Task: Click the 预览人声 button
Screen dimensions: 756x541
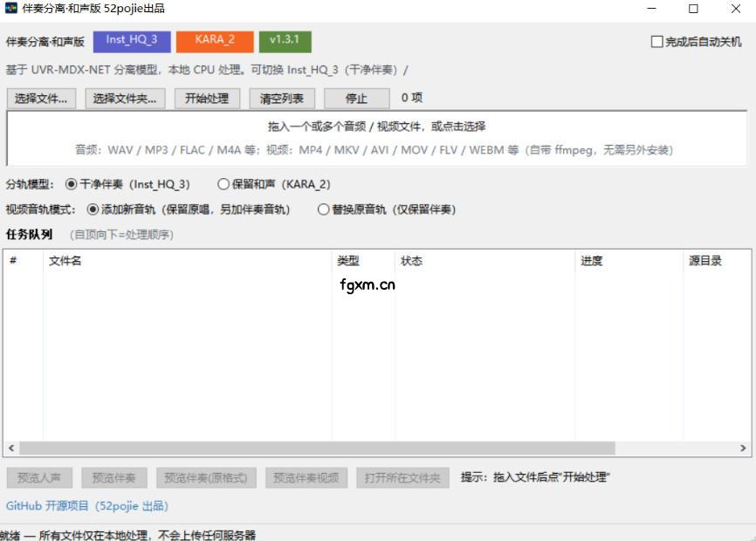Action: point(39,478)
